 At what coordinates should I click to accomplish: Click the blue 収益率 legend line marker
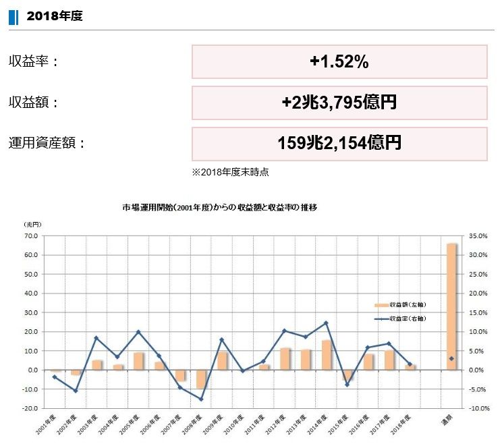[x=381, y=318]
